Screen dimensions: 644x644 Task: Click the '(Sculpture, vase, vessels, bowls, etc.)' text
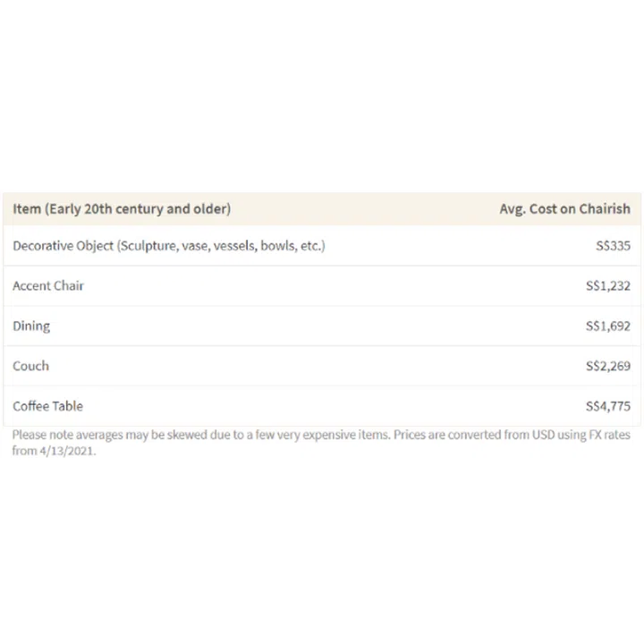[x=220, y=246]
